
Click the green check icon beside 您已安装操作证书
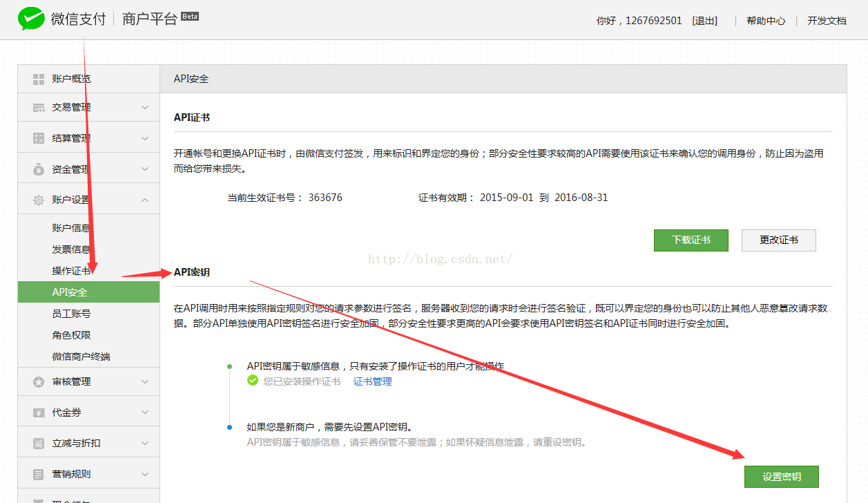point(253,381)
